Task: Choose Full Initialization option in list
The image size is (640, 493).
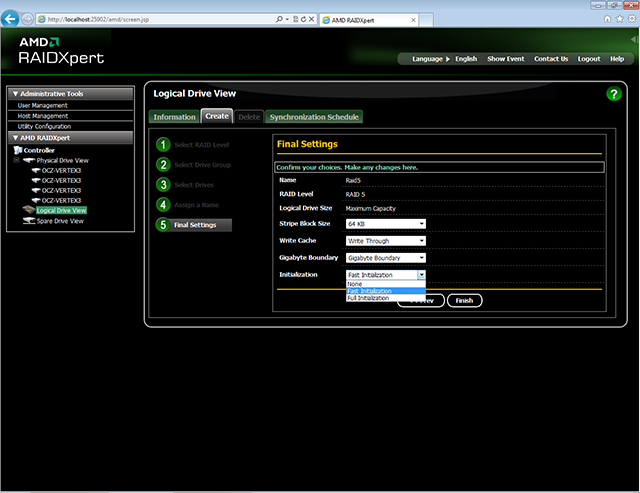Action: (386, 298)
